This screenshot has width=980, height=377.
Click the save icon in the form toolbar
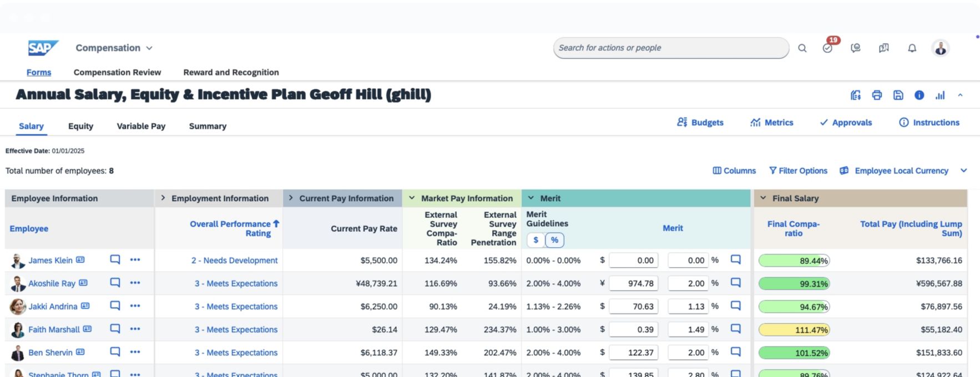pos(898,95)
